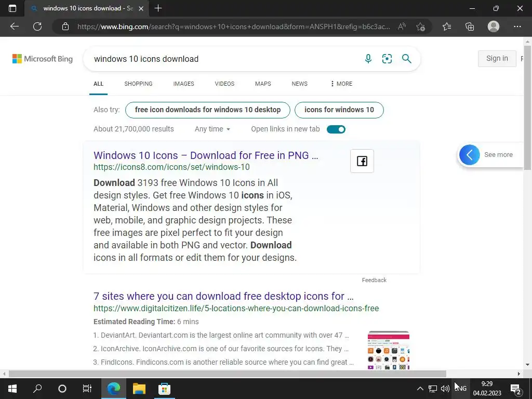Try 'free icon downloads for windows 10 desktop'
532x399 pixels.
208,110
